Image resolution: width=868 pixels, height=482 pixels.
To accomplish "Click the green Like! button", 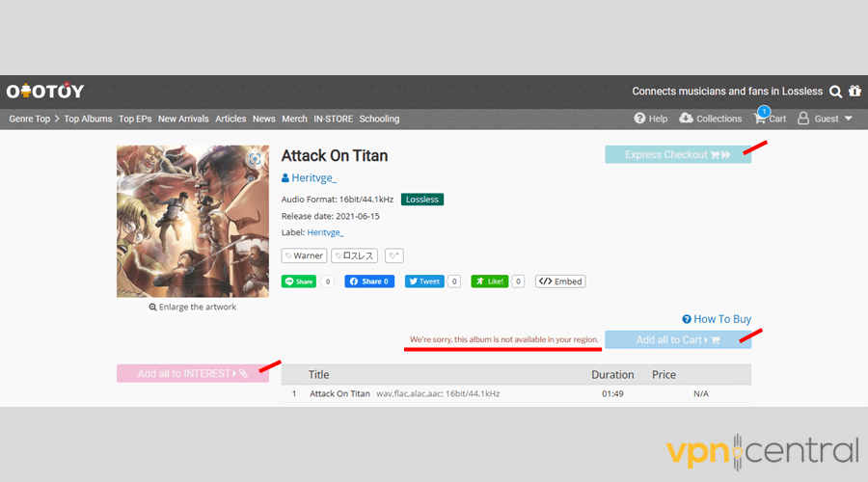I will (x=489, y=281).
